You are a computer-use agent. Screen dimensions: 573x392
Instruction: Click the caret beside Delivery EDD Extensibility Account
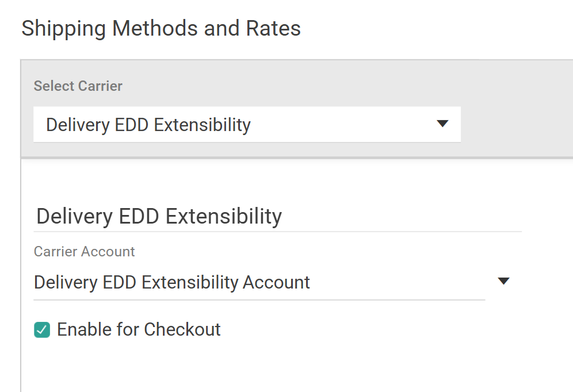[503, 280]
